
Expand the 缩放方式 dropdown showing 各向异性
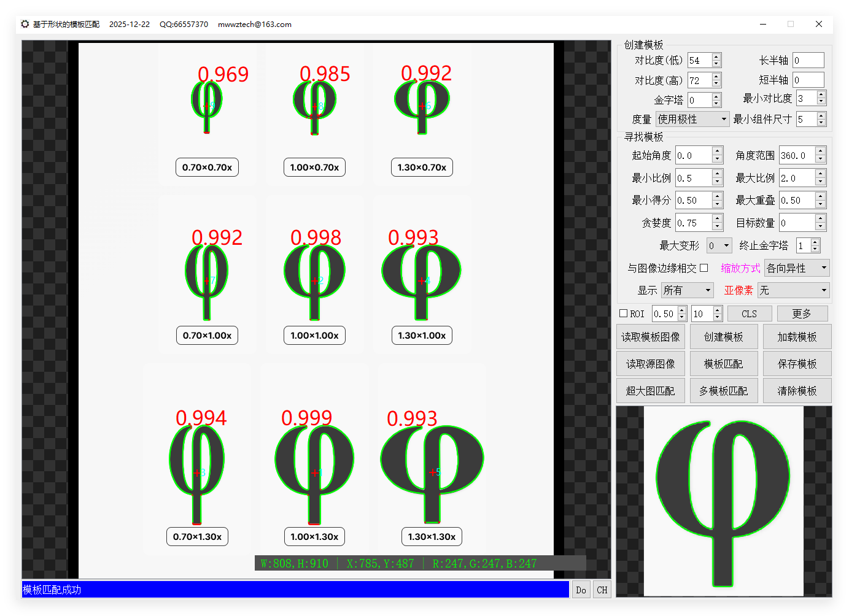pyautogui.click(x=797, y=268)
